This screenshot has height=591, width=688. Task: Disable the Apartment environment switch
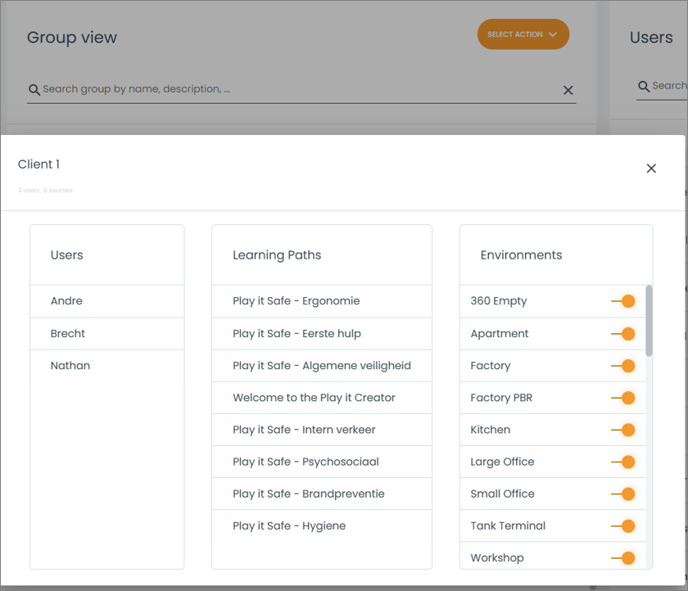point(623,334)
